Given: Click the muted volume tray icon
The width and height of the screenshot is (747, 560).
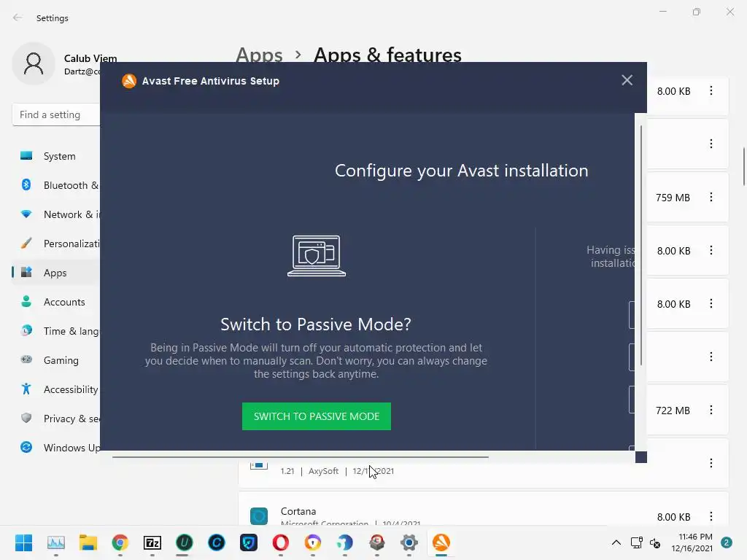Looking at the screenshot, I should 655,542.
